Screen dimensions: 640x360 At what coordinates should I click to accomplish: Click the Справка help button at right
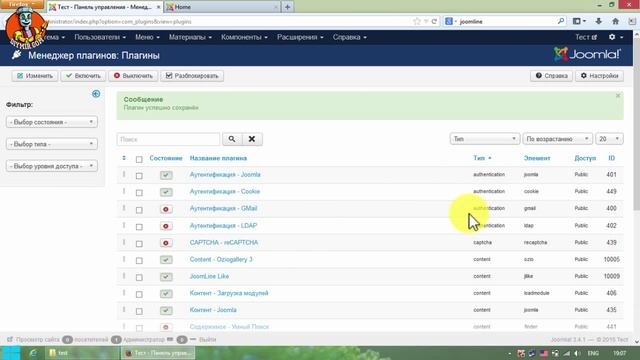(551, 76)
